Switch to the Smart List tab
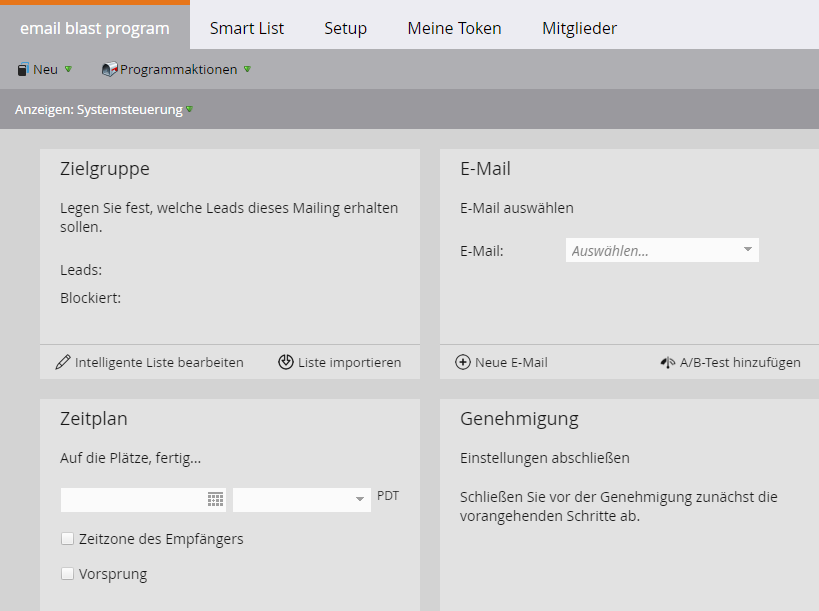Image resolution: width=819 pixels, height=611 pixels. (x=247, y=28)
